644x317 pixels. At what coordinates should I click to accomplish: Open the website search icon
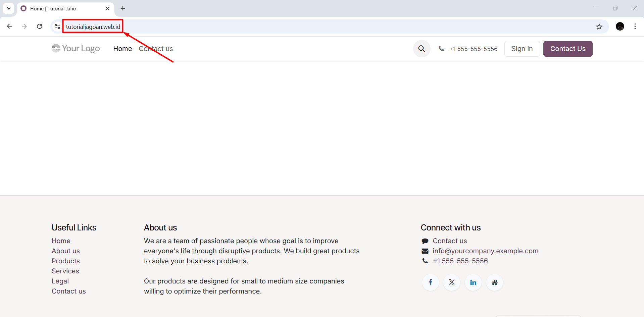pos(422,49)
